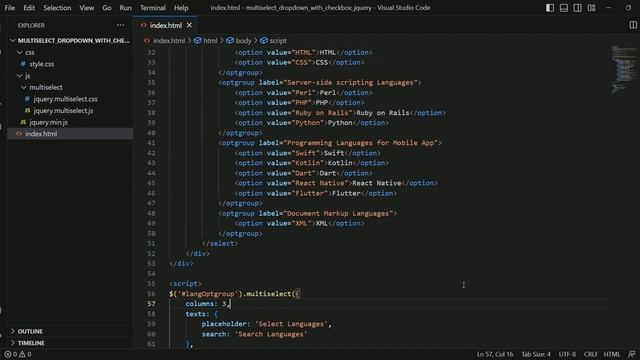Click the 'Select Languages' placeholder string
The image size is (640, 360).
point(291,324)
